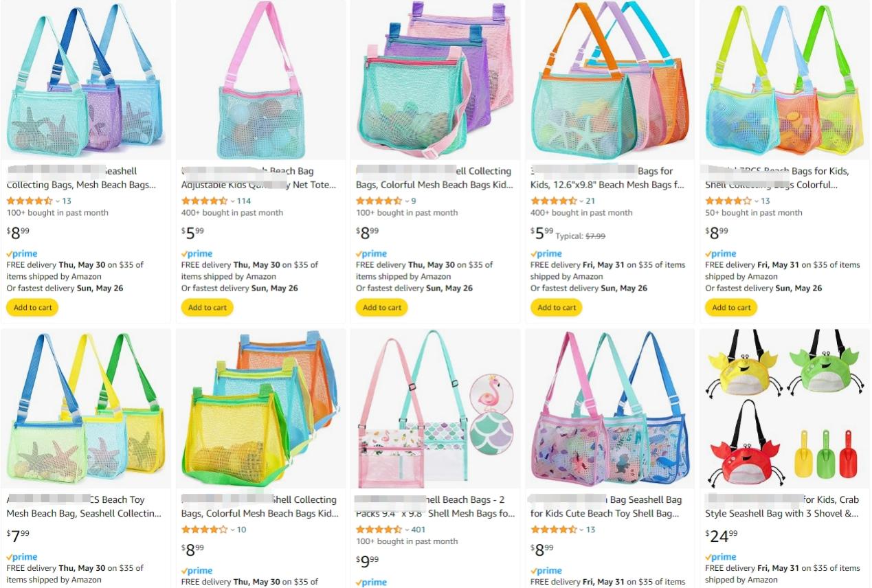Open title with 12.6"x9.8" Beach Mesh Bags
This screenshot has width=872, height=588.
coord(607,178)
